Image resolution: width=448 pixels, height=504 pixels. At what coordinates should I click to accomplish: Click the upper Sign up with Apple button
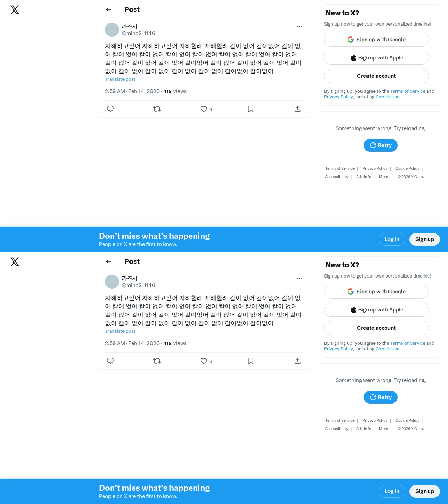[x=377, y=58]
